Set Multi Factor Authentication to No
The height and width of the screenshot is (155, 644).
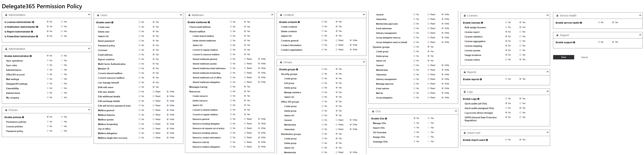pos(140,64)
